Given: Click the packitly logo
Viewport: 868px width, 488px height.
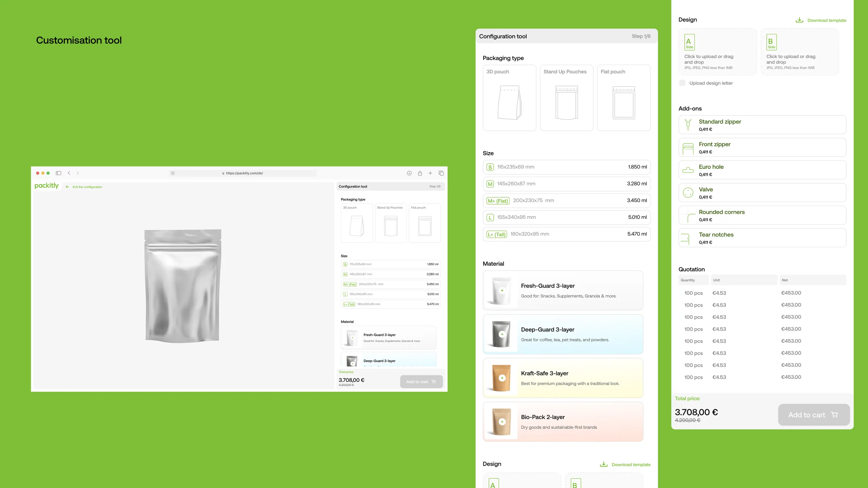Looking at the screenshot, I should pyautogui.click(x=46, y=186).
